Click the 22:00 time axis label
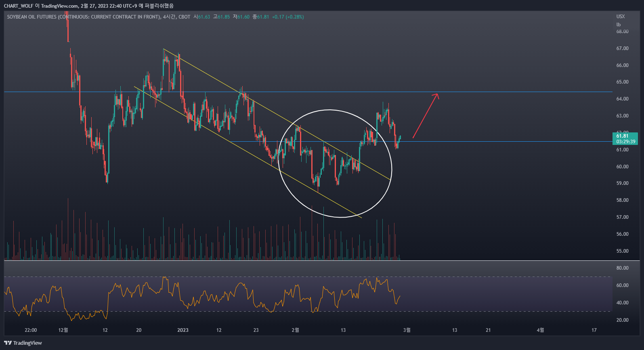644x350 pixels. pyautogui.click(x=31, y=330)
